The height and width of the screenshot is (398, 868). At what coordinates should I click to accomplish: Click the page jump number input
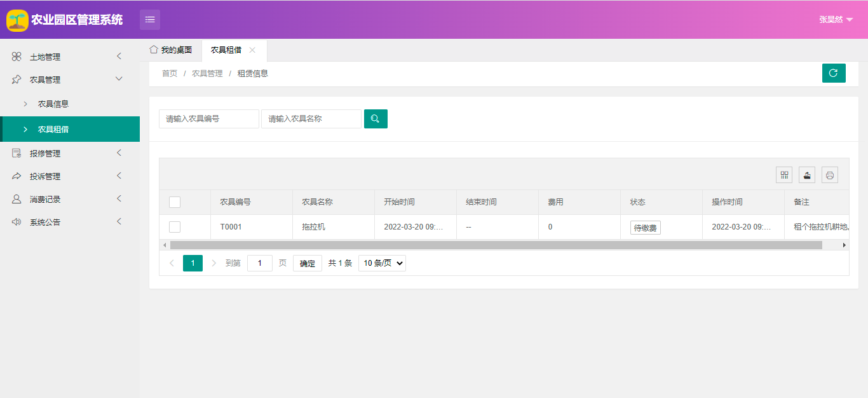pyautogui.click(x=260, y=263)
